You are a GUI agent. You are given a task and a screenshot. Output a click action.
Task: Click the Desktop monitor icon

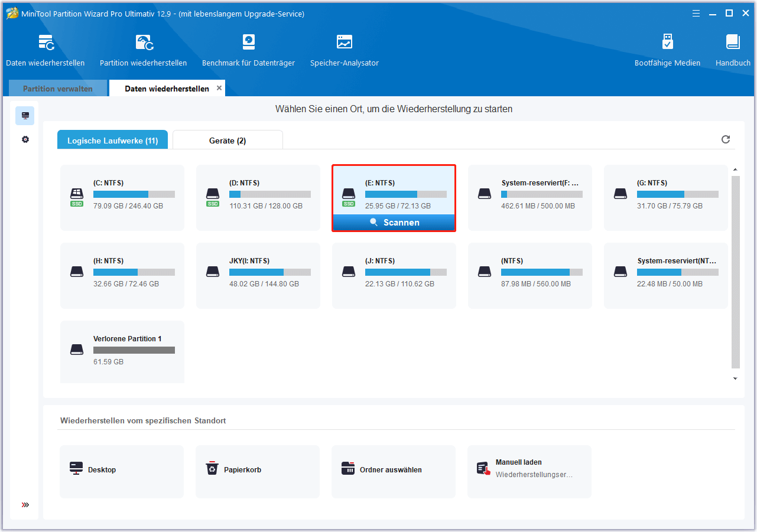pyautogui.click(x=76, y=469)
